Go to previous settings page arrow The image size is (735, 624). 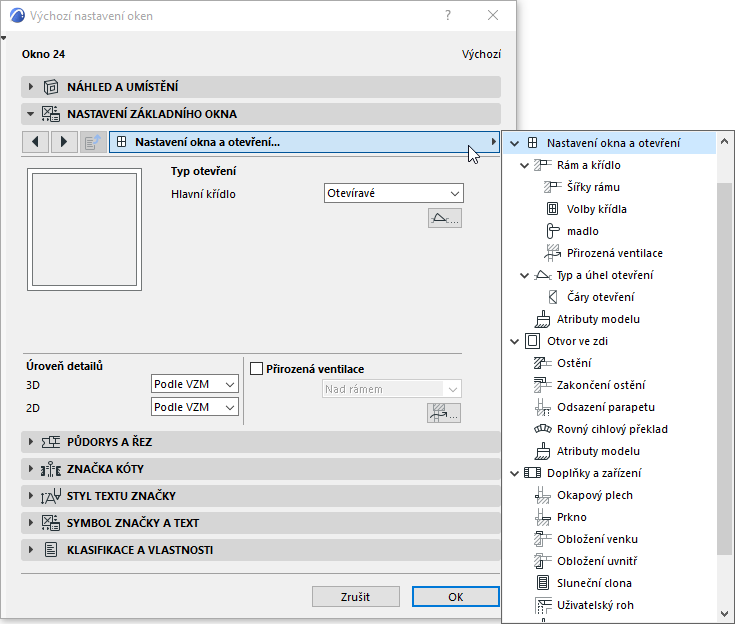(36, 142)
